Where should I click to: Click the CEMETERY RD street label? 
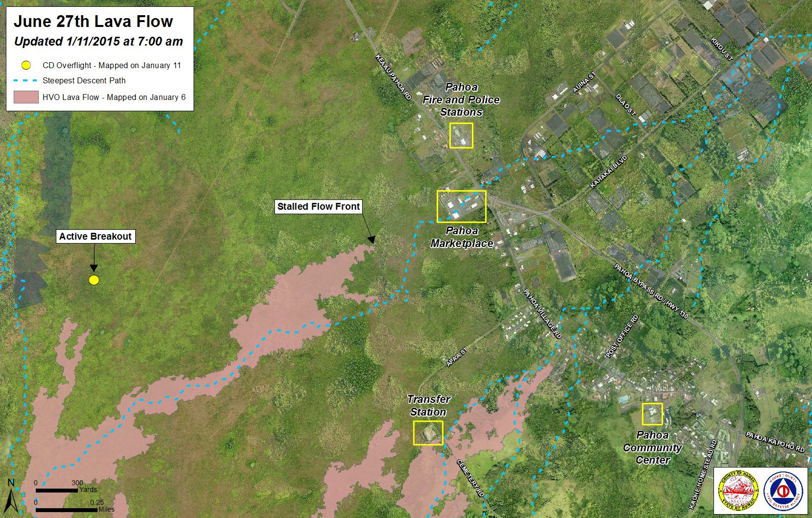point(470,478)
